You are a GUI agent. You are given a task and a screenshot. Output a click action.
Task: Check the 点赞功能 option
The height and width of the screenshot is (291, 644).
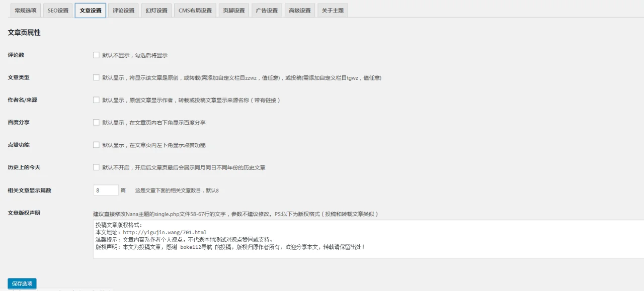(96, 145)
